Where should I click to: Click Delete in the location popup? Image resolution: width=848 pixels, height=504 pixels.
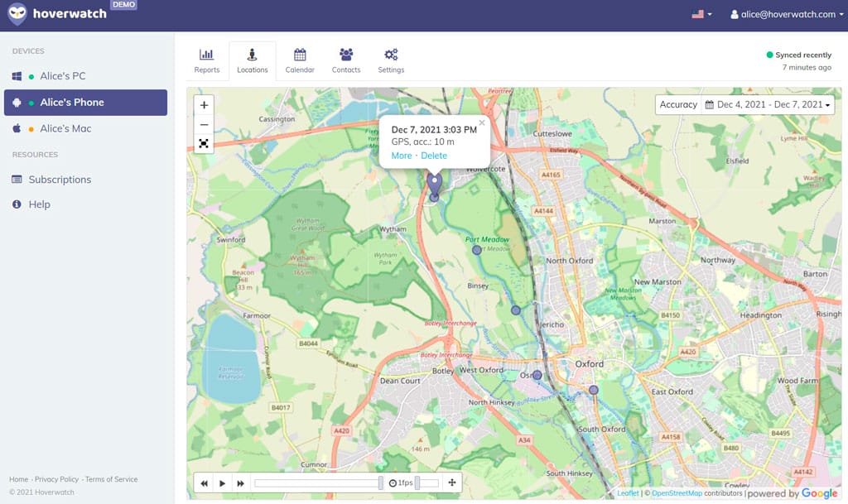pyautogui.click(x=434, y=156)
